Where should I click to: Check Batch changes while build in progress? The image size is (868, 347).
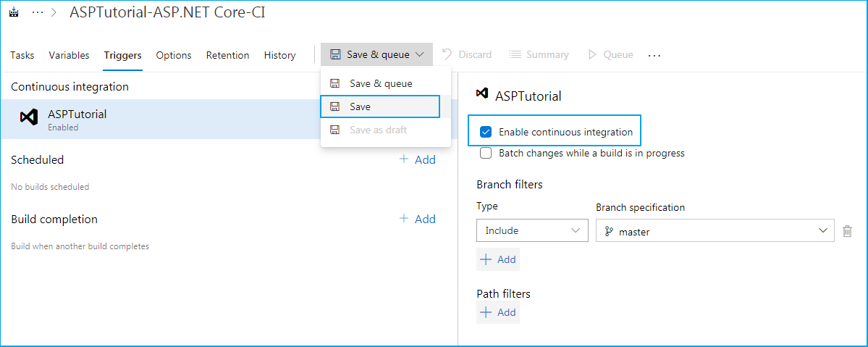click(486, 153)
